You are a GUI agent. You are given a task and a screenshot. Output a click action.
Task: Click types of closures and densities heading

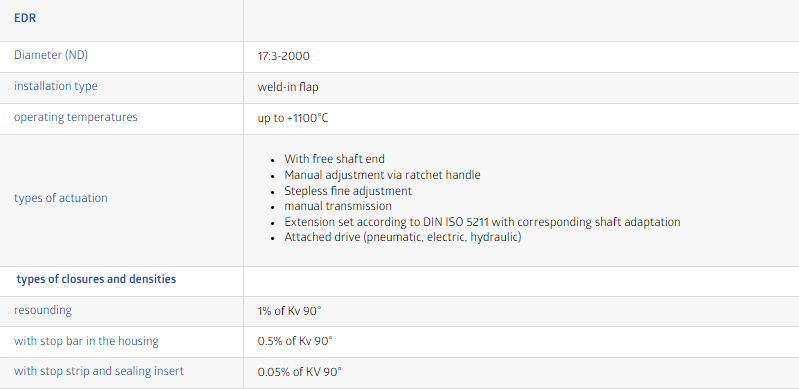pyautogui.click(x=96, y=279)
